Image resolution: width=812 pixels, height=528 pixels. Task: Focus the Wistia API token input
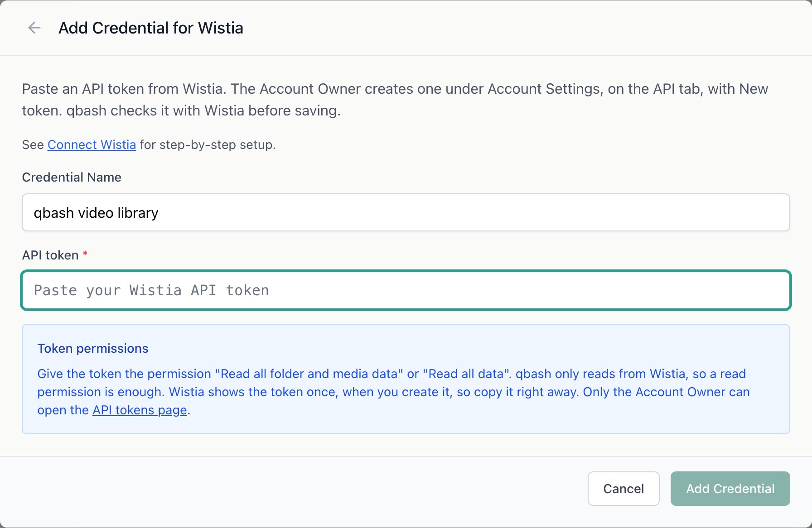pyautogui.click(x=406, y=290)
